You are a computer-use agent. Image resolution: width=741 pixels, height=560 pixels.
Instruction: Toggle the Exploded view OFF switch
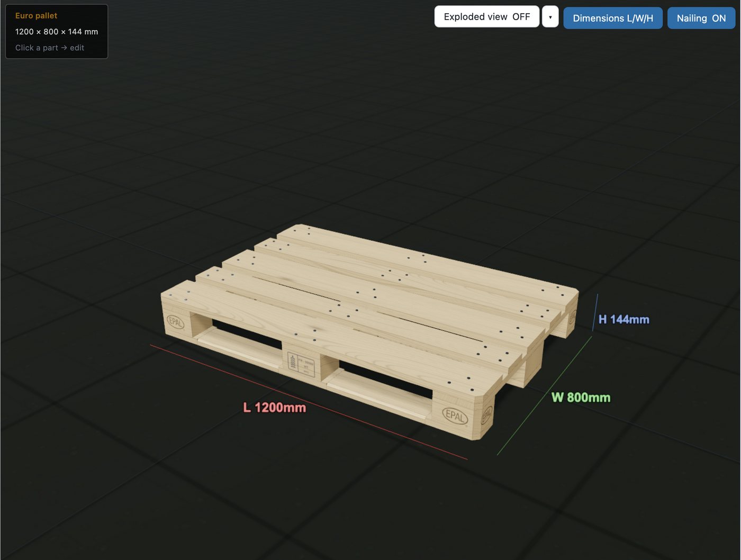coord(486,17)
